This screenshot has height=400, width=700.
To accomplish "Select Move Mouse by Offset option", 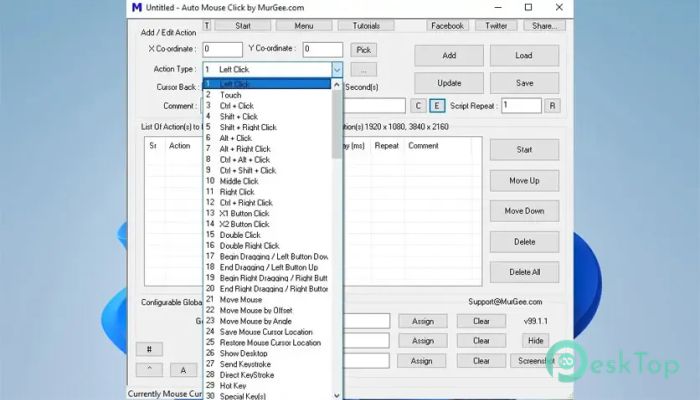I will [267, 310].
